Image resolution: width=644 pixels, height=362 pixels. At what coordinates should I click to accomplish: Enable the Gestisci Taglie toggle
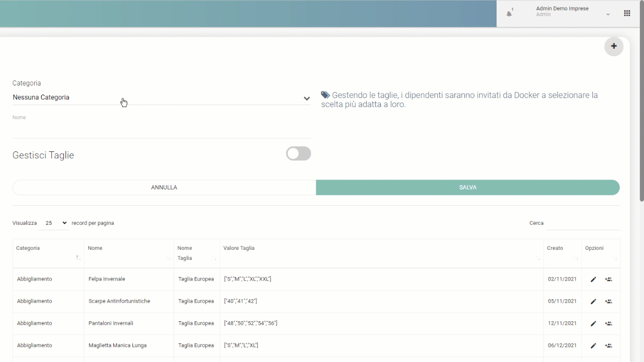tap(298, 154)
